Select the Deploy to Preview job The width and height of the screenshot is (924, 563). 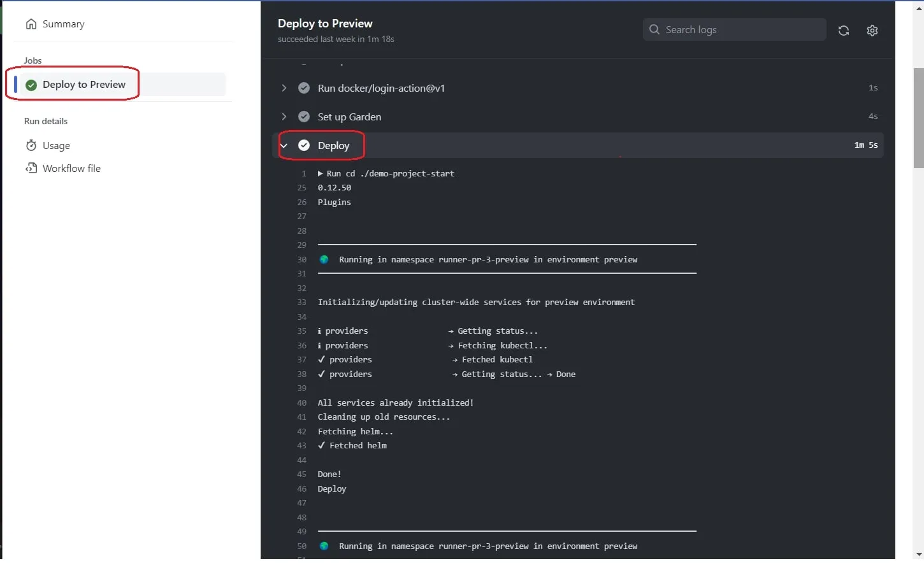[83, 84]
